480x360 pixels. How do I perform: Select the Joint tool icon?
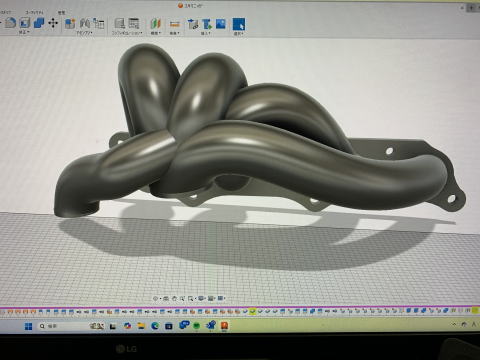85,23
